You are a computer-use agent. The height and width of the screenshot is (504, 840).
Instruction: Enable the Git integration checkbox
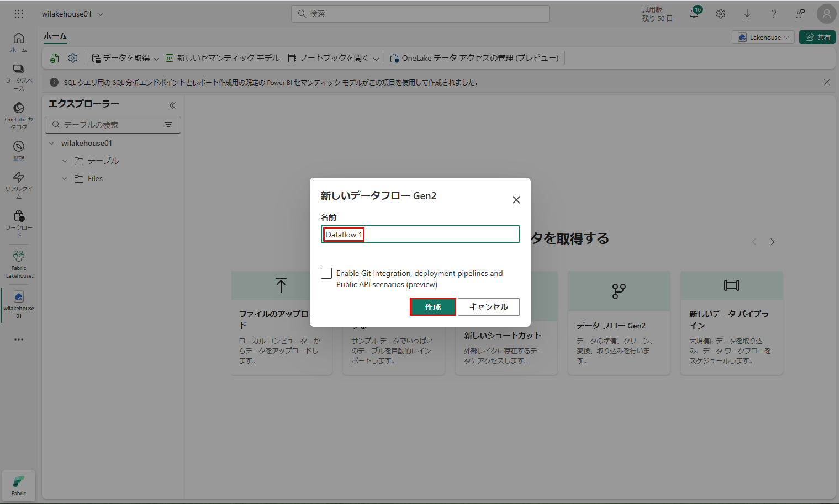pyautogui.click(x=326, y=273)
